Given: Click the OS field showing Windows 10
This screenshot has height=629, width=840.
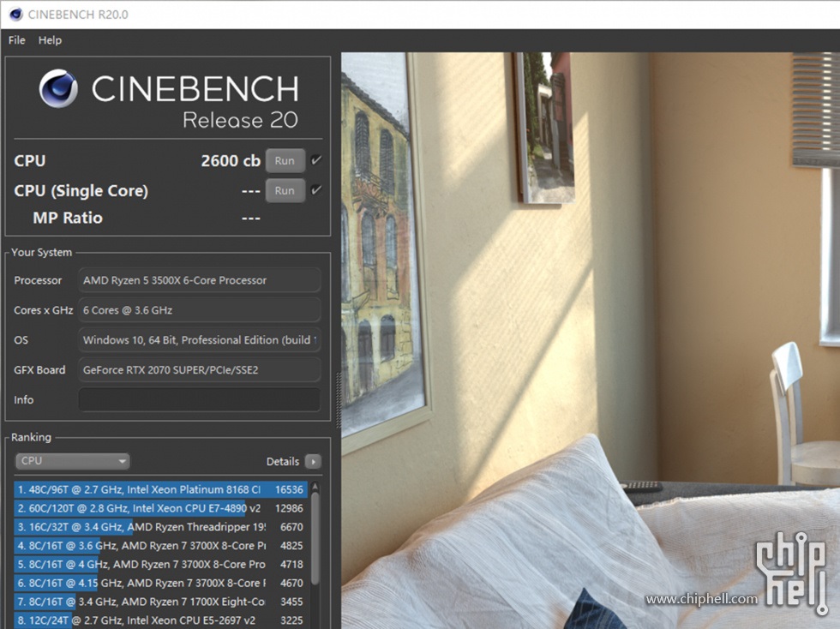Looking at the screenshot, I should [x=199, y=340].
